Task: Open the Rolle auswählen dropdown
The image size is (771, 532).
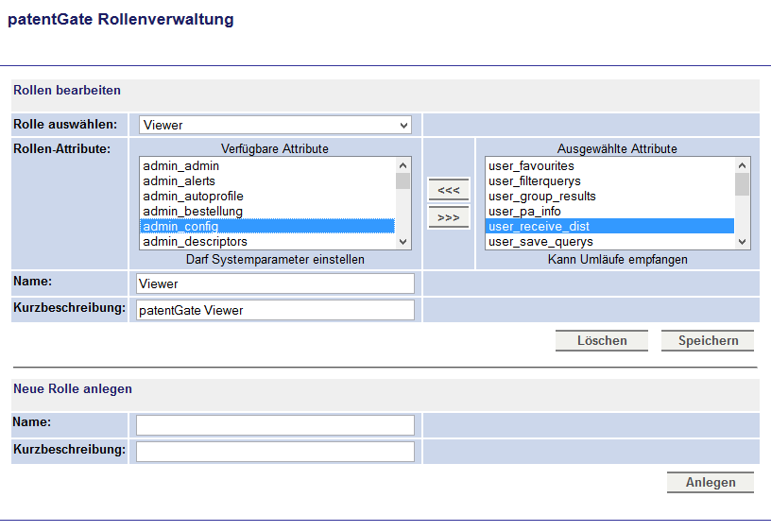Action: pyautogui.click(x=275, y=125)
